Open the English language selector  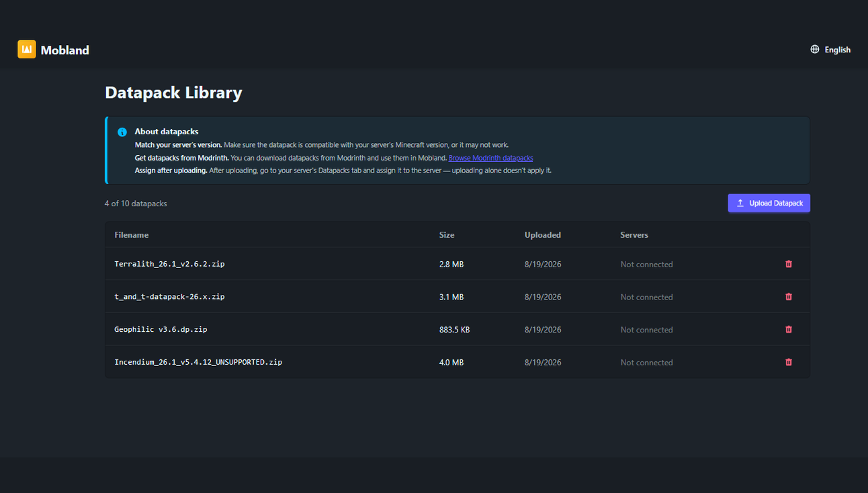830,50
